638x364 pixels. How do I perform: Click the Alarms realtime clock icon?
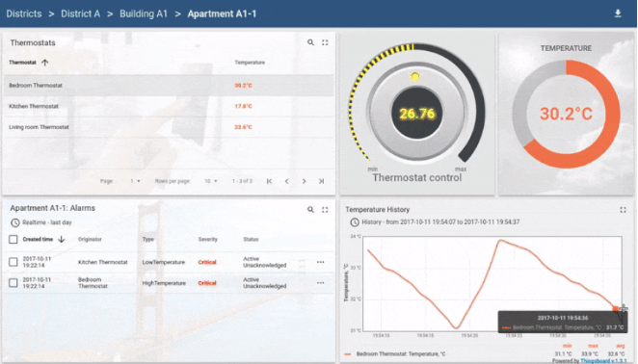(x=15, y=222)
